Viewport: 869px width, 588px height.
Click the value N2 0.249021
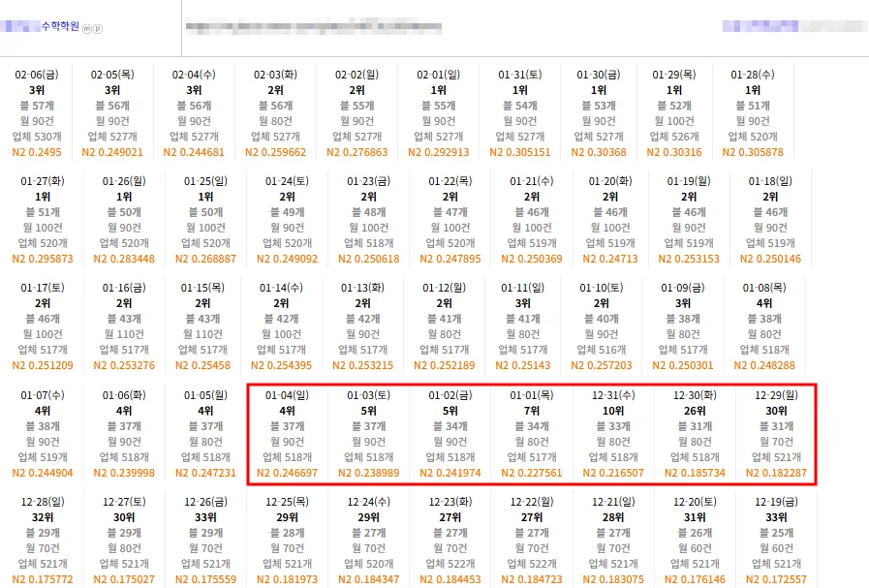point(112,152)
